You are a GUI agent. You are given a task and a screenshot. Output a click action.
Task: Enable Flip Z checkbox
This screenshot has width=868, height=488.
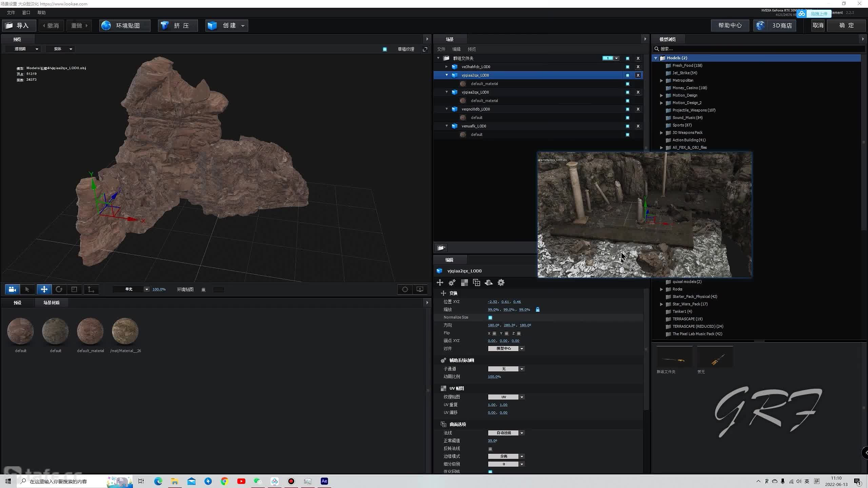(519, 333)
